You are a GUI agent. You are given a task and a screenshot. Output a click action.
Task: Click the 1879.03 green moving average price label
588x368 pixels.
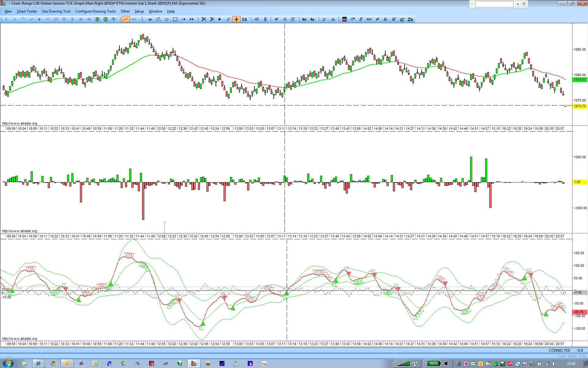(x=580, y=79)
